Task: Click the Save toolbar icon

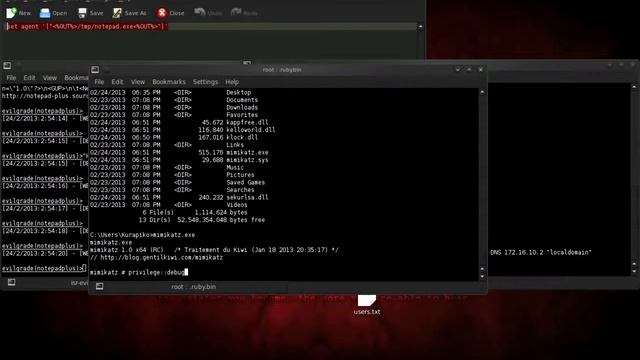Action: [82, 13]
